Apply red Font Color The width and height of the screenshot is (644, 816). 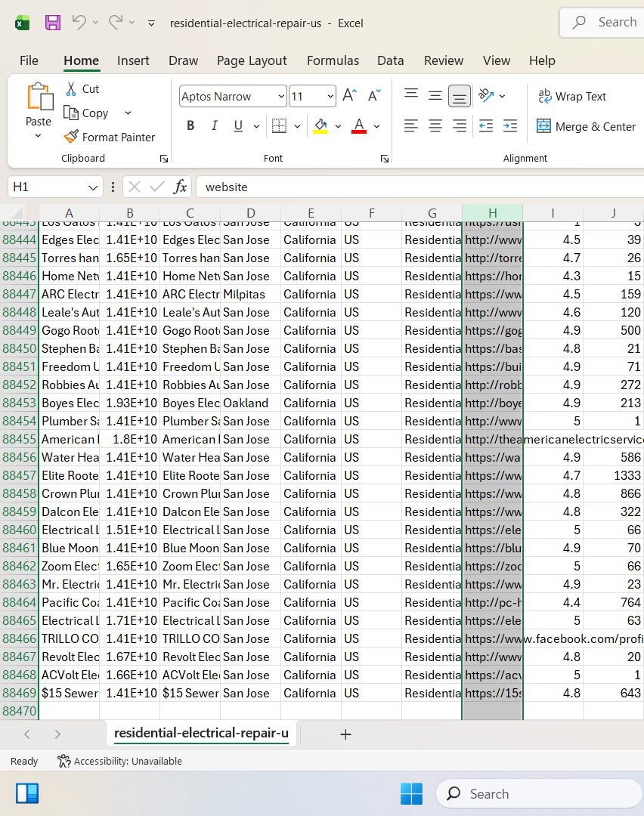(x=359, y=125)
